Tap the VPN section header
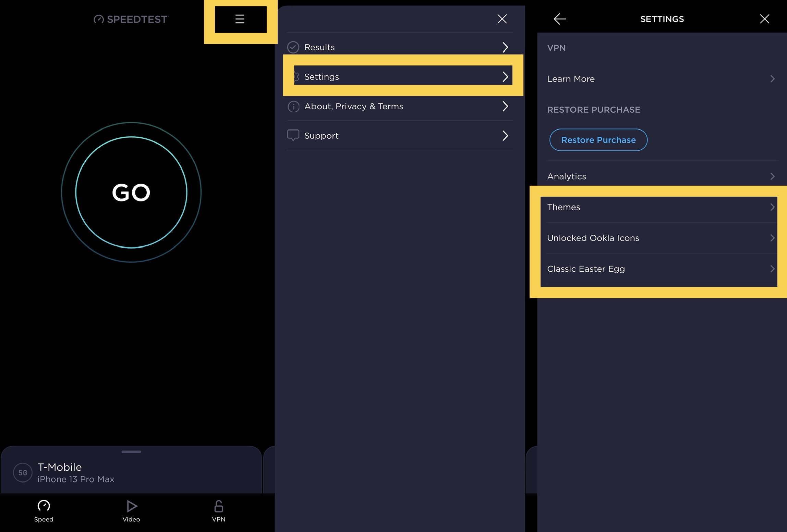The width and height of the screenshot is (787, 532). click(x=556, y=48)
